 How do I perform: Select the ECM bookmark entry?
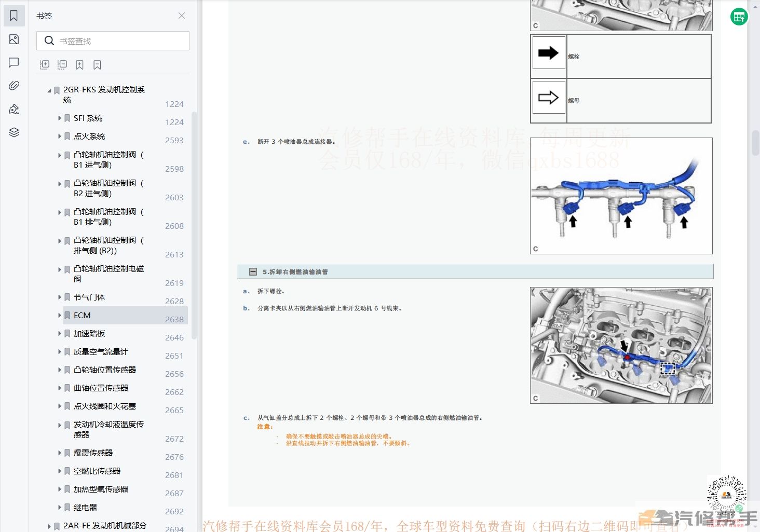tap(82, 316)
